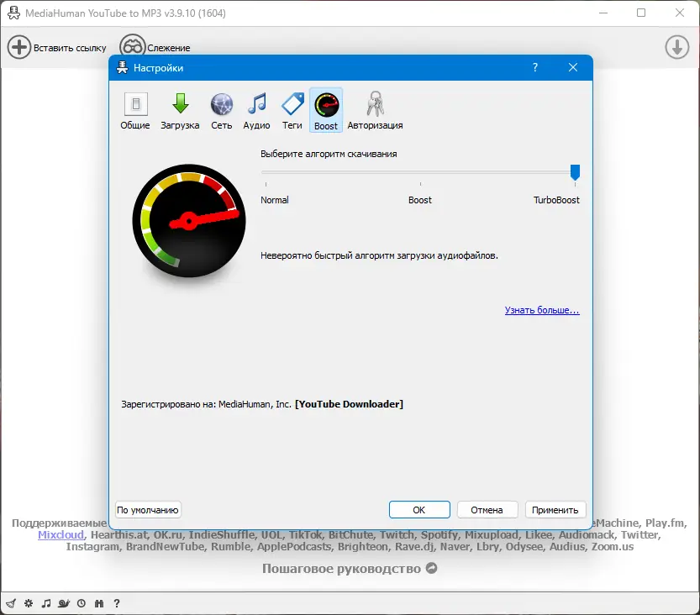The width and height of the screenshot is (700, 615).
Task: Open settings via the gear icon
Action: pyautogui.click(x=29, y=603)
